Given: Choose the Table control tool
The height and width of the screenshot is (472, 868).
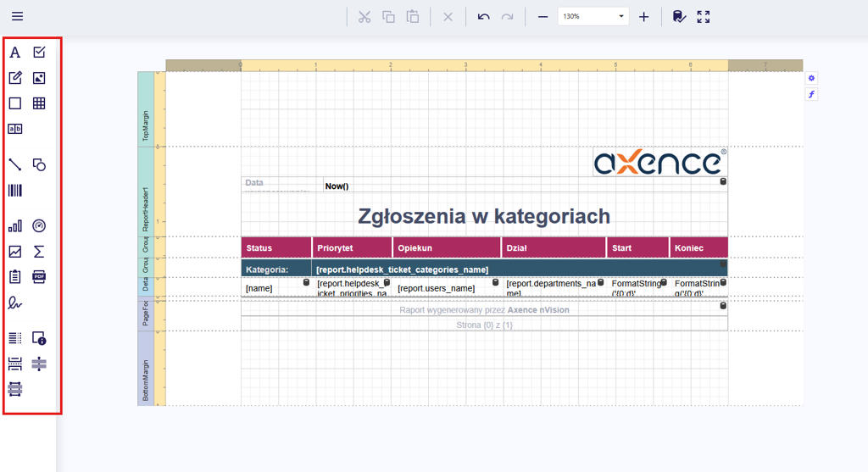Looking at the screenshot, I should point(39,103).
